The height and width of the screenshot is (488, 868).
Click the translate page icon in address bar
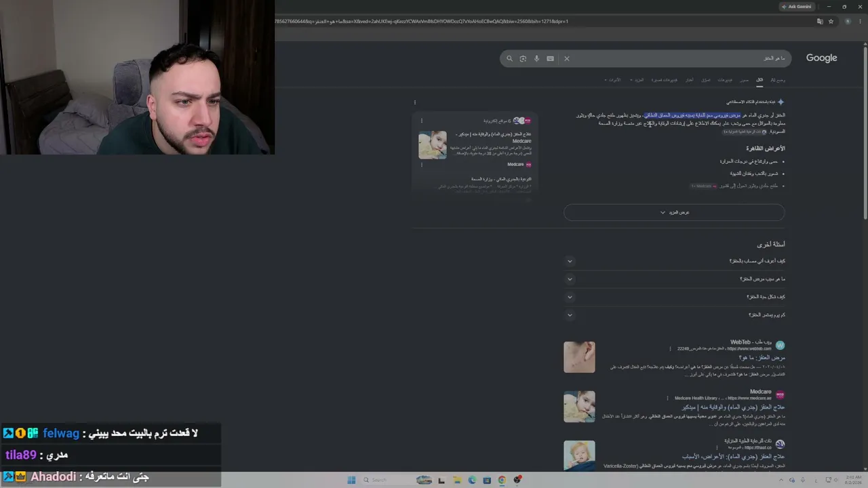pos(820,21)
